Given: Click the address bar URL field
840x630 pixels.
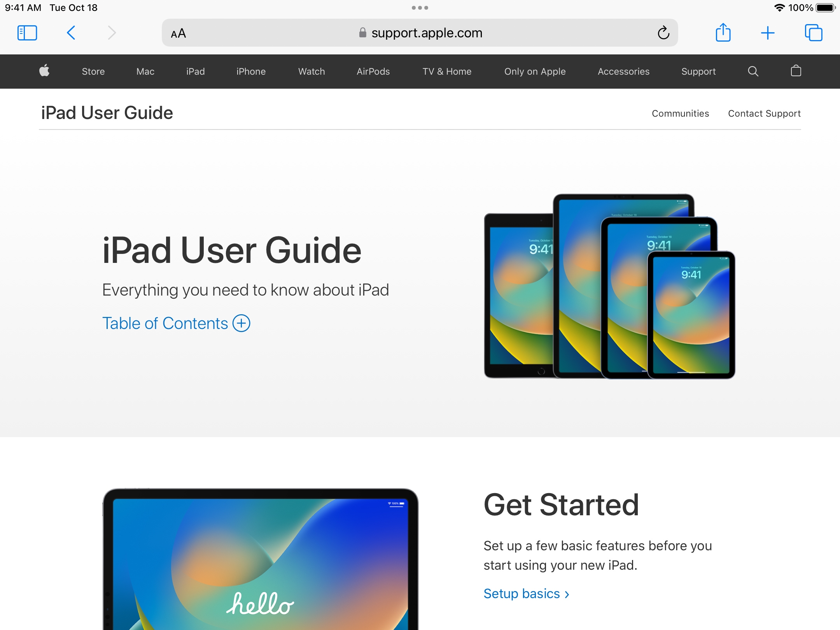Looking at the screenshot, I should [x=420, y=33].
